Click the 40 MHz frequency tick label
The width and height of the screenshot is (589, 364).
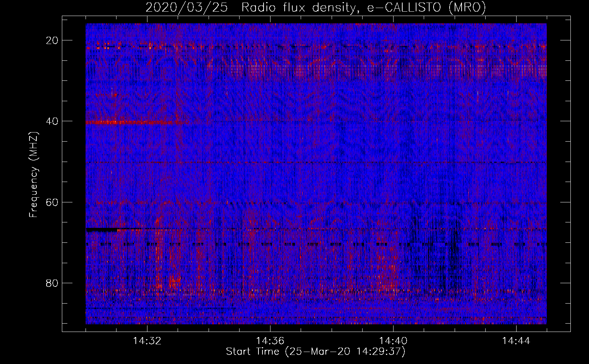pos(52,121)
